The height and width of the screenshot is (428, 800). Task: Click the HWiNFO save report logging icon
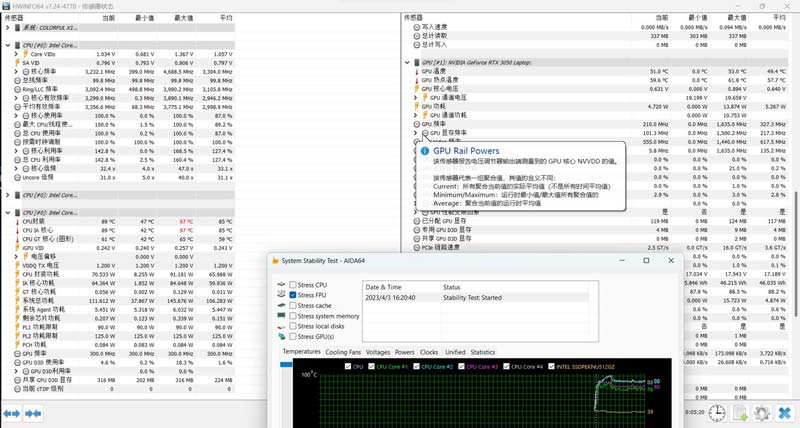point(740,413)
